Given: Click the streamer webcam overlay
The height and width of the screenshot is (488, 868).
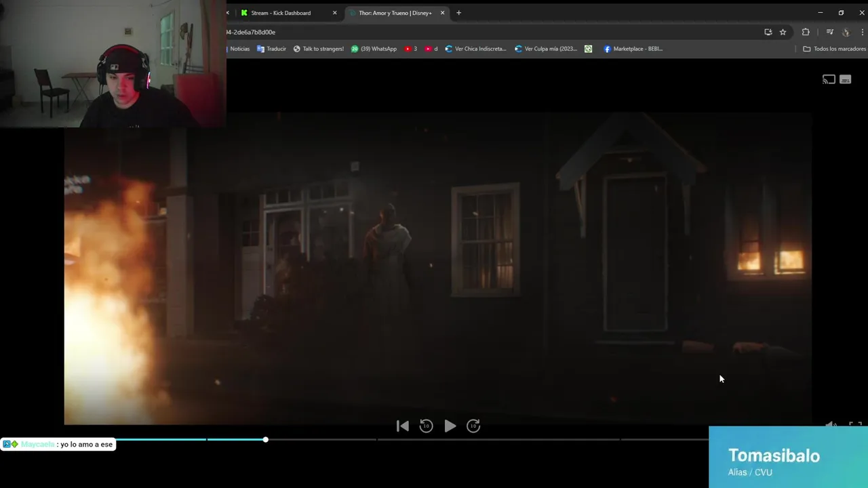Looking at the screenshot, I should click(x=113, y=64).
